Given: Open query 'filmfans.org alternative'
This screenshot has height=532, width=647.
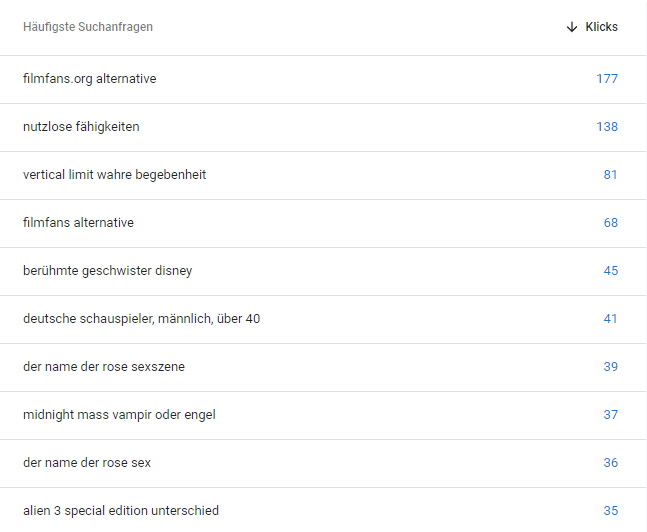Looking at the screenshot, I should coord(89,79).
